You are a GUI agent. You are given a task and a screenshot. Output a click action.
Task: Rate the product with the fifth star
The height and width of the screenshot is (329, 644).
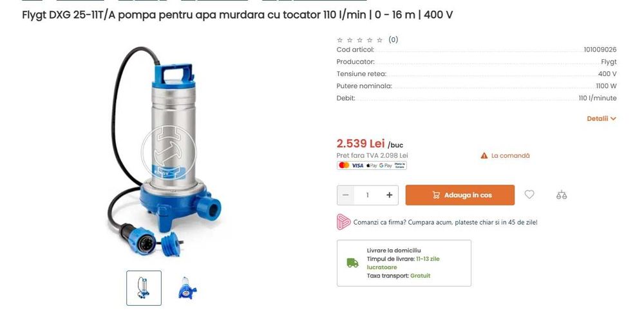pos(379,40)
